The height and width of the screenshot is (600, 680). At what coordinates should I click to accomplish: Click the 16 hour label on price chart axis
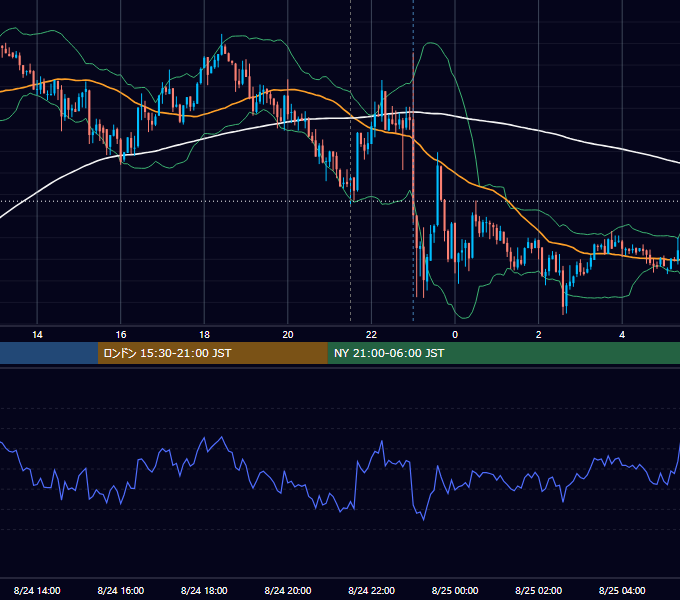point(121,335)
